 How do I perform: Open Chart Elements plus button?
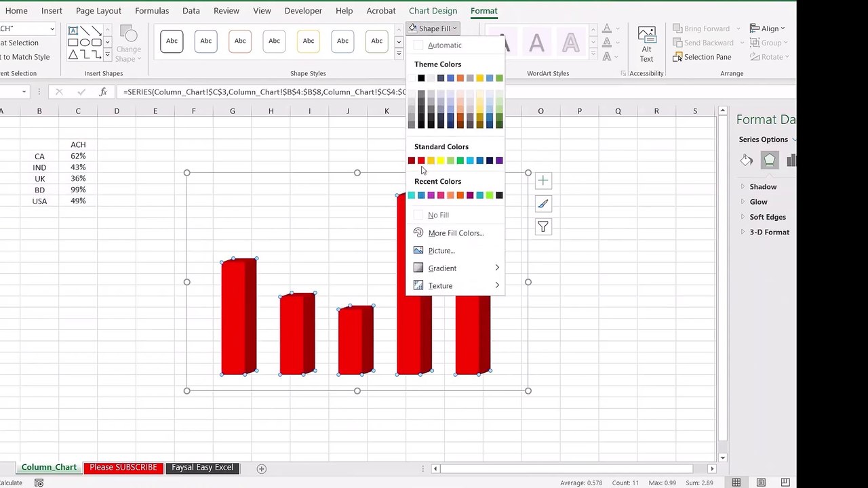point(542,180)
